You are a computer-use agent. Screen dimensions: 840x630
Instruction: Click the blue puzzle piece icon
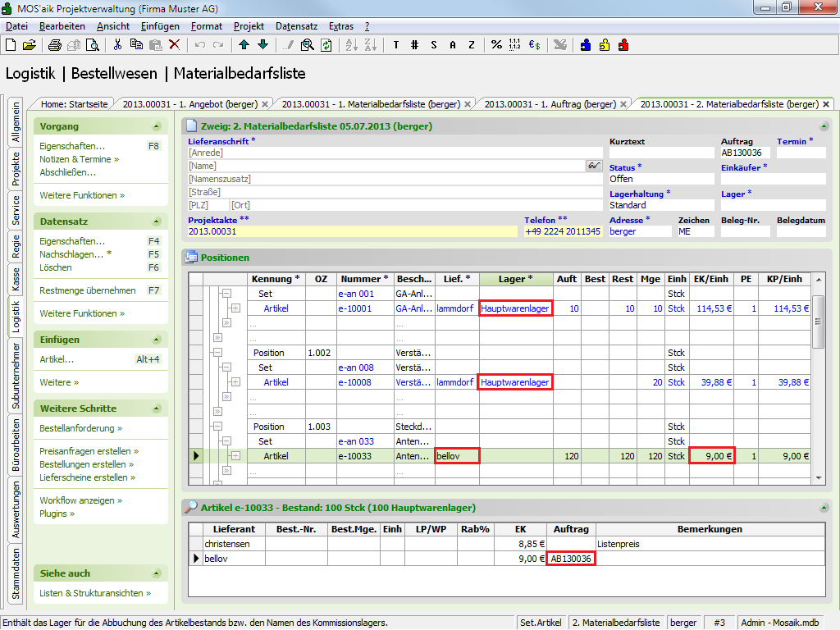pyautogui.click(x=586, y=45)
